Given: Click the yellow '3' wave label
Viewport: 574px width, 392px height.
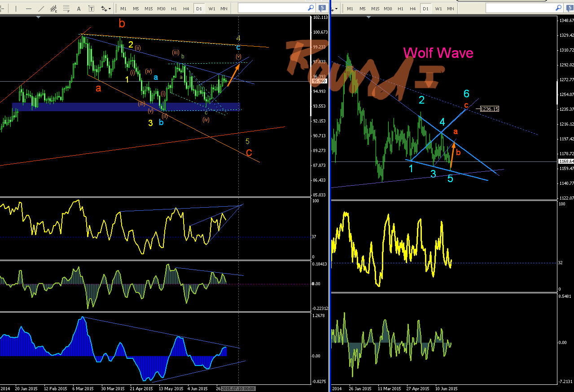Looking at the screenshot, I should click(150, 122).
